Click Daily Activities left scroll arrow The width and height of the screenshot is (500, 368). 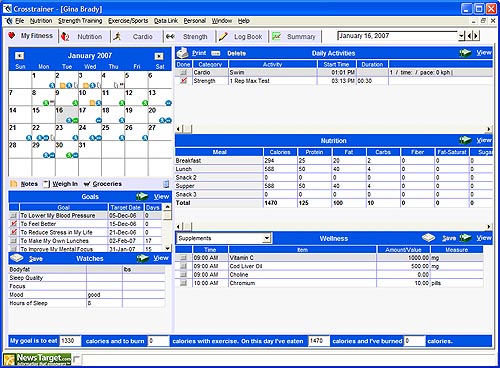[x=178, y=129]
